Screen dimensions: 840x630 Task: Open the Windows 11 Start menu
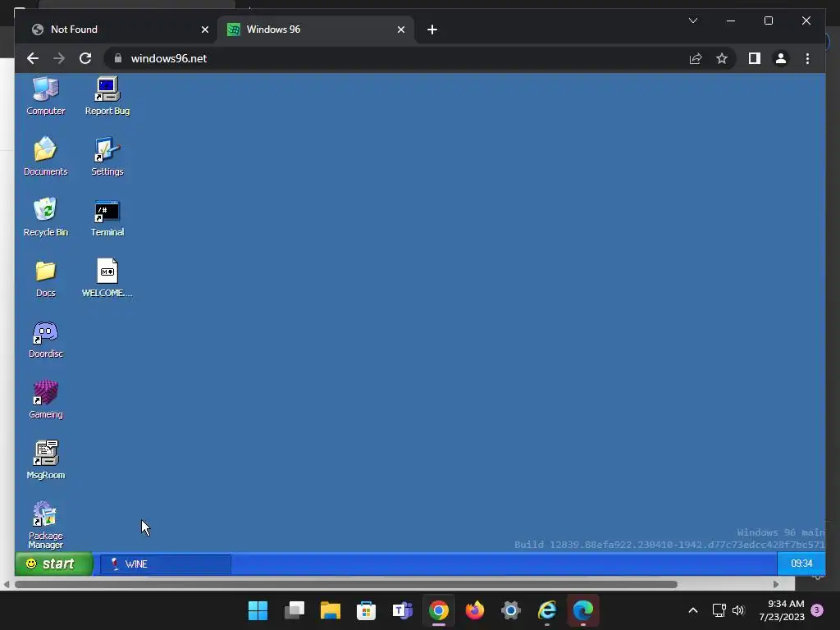point(258,610)
